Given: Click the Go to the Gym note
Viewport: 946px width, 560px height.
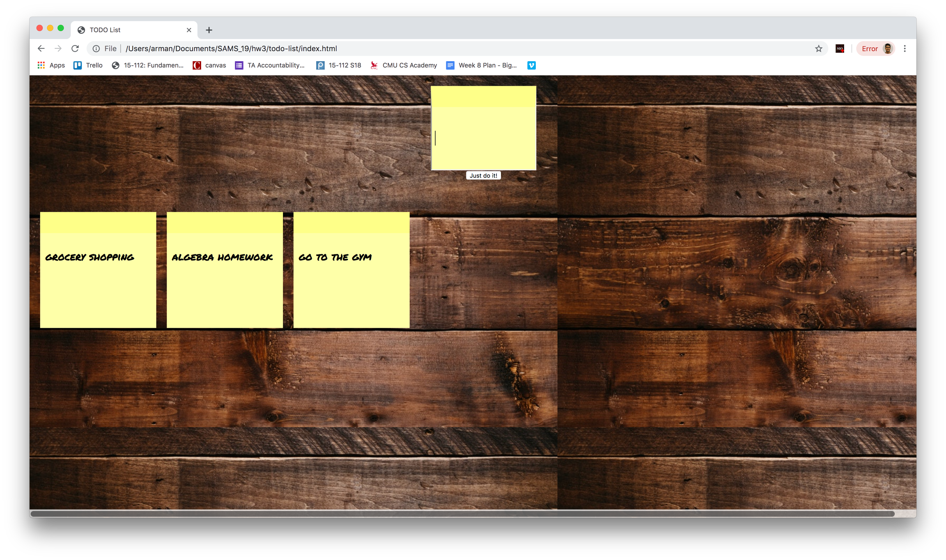Looking at the screenshot, I should [351, 270].
